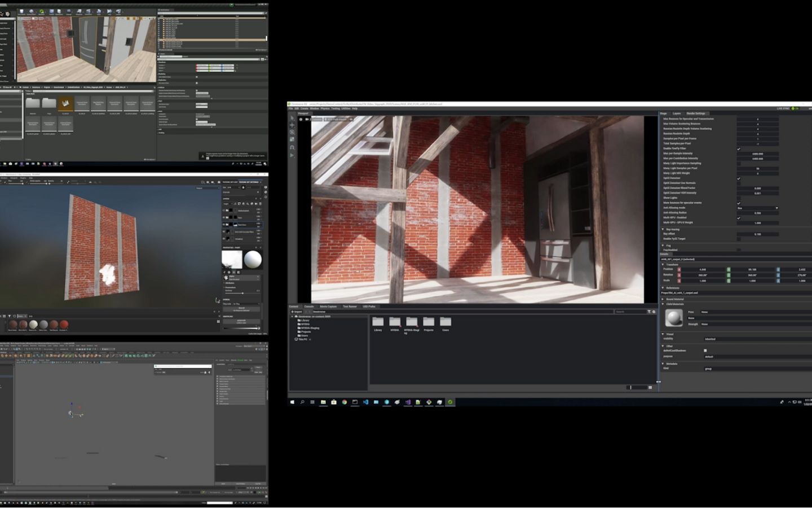Screen dimensions: 812x508
Task: Click the Content browser search field
Action: [630, 312]
